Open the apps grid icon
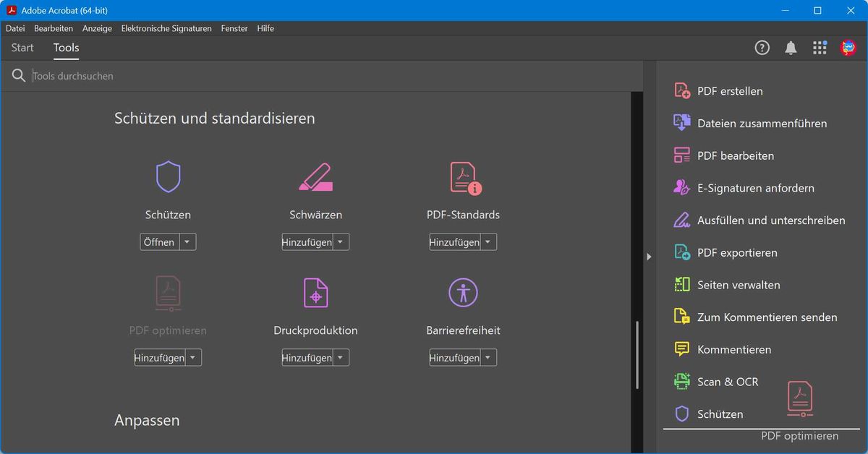The height and width of the screenshot is (454, 868). 820,48
